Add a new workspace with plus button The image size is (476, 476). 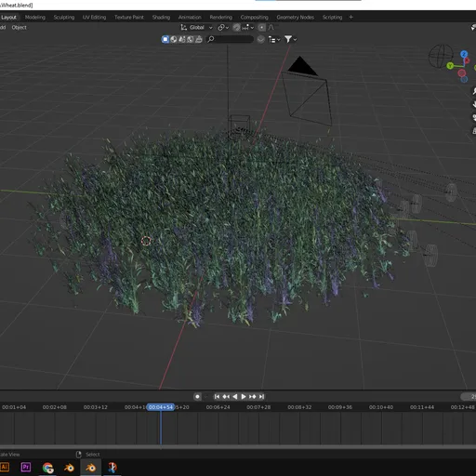click(x=350, y=18)
